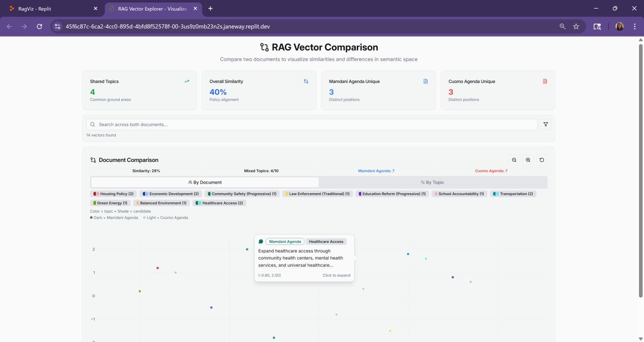Image resolution: width=644 pixels, height=342 pixels.
Task: Switch to By Topic view
Action: (x=433, y=182)
